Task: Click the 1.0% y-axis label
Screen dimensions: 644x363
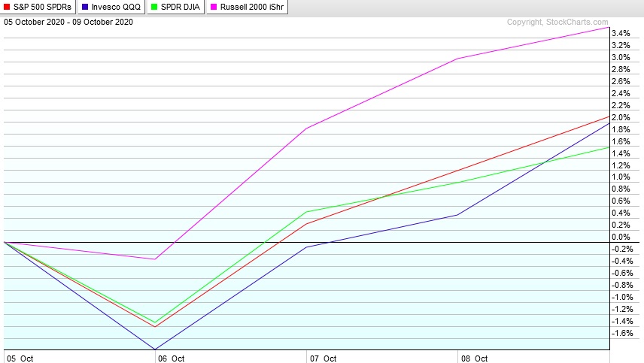Action: coord(621,177)
